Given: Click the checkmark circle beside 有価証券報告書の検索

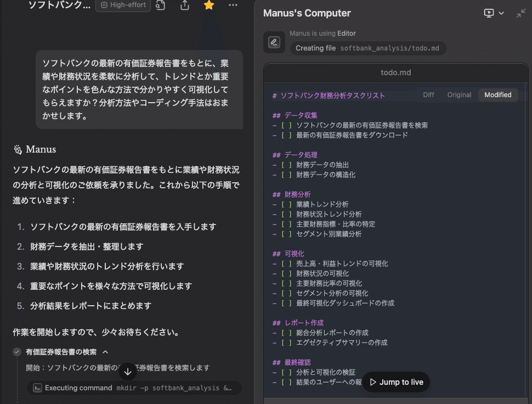Looking at the screenshot, I should (17, 352).
